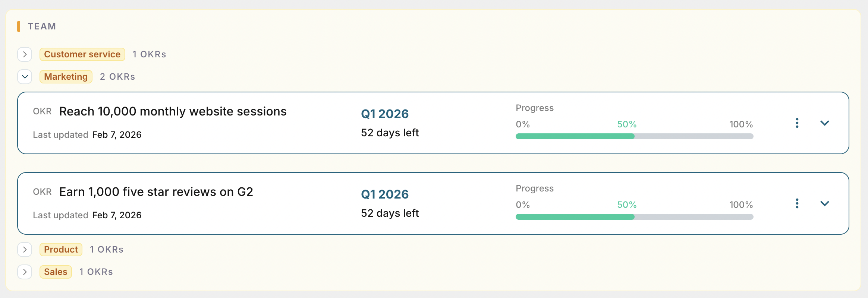Click the orange accent bar beside TEAM

[19, 26]
